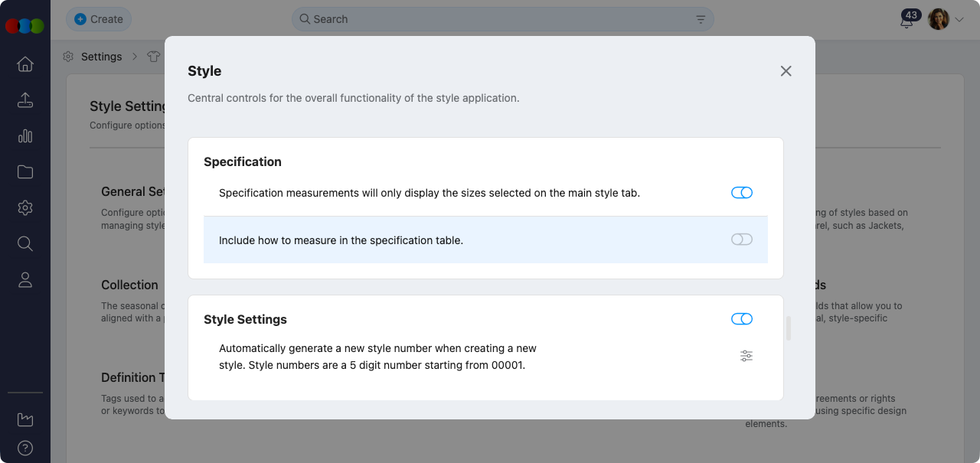
Task: Turn off the Style Settings toggle
Action: (742, 319)
